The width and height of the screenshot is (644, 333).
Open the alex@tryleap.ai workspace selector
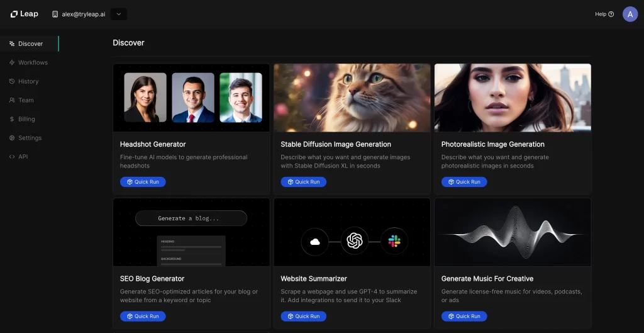click(79, 14)
